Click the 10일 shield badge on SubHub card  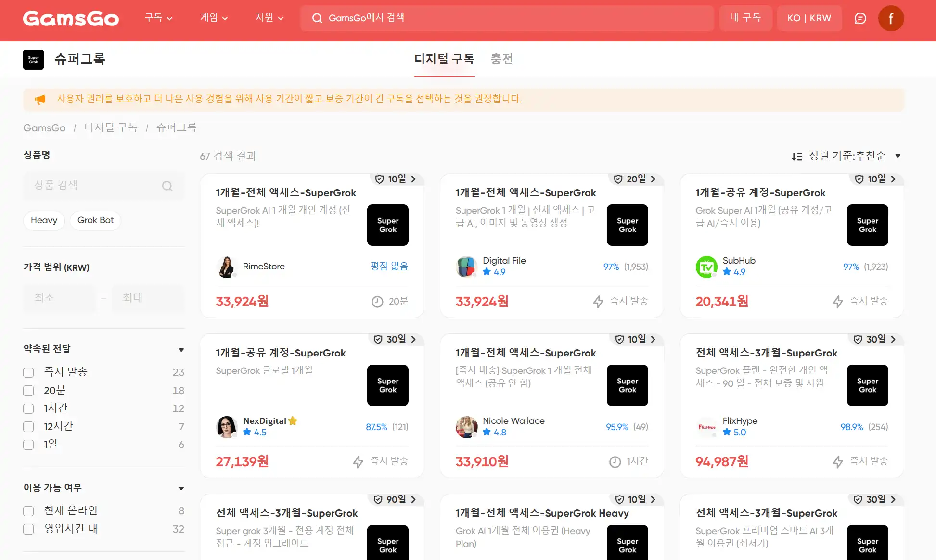pos(876,179)
